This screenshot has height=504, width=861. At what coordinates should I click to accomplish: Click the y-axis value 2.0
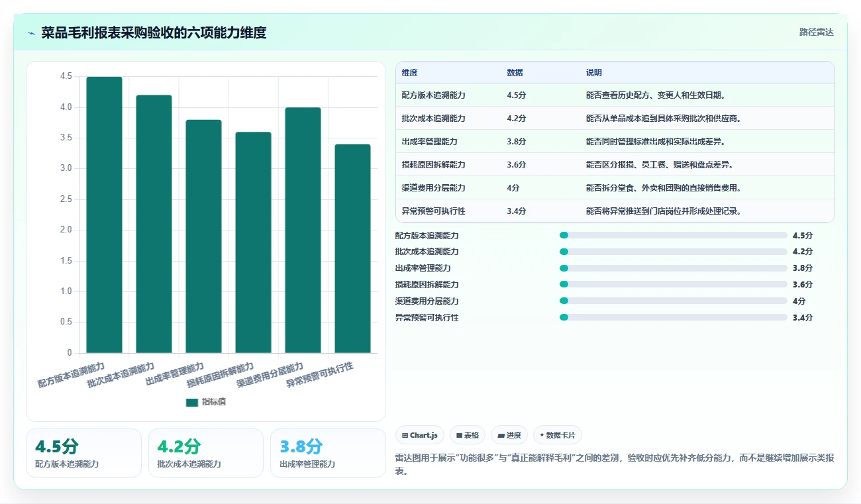coord(66,230)
